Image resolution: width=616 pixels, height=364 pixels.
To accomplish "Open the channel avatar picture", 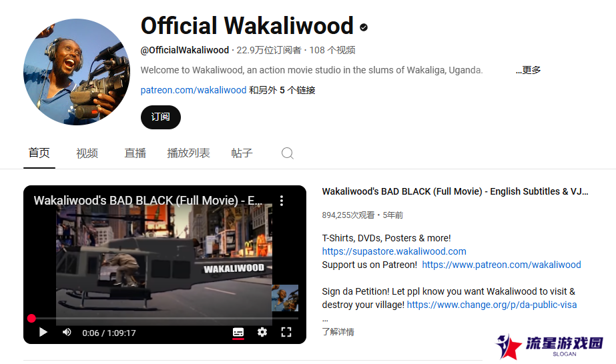I will 77,72.
